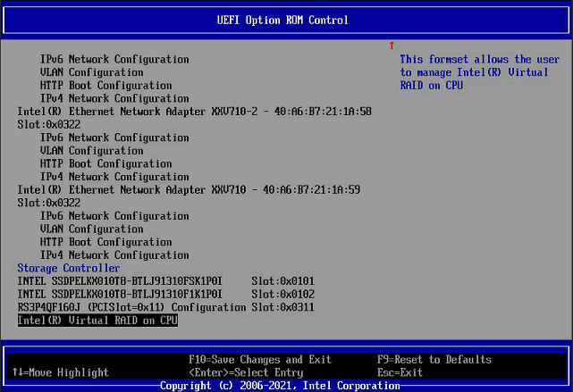Select INTEL SSDPELKX010T8-BTLJ91310F1K1P0I drive entry

point(120,294)
